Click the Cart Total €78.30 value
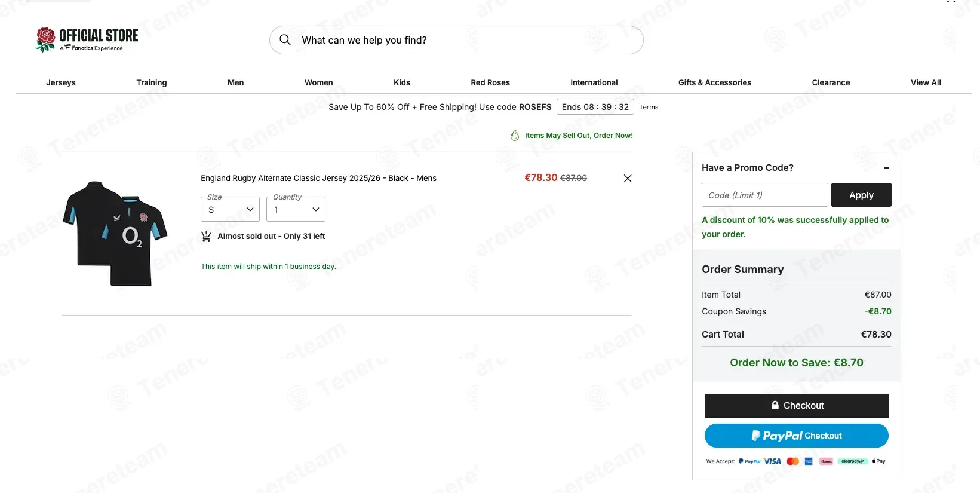Screen dimensions: 980x493 tap(876, 335)
